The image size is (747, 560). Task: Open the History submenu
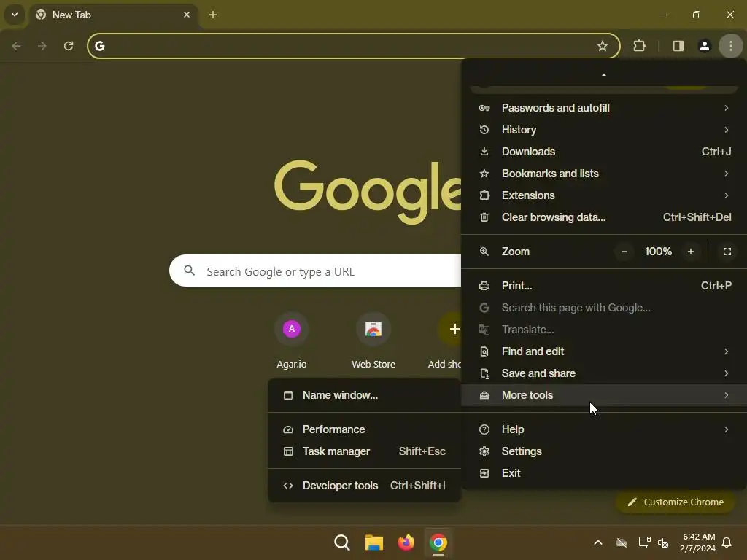coord(603,130)
